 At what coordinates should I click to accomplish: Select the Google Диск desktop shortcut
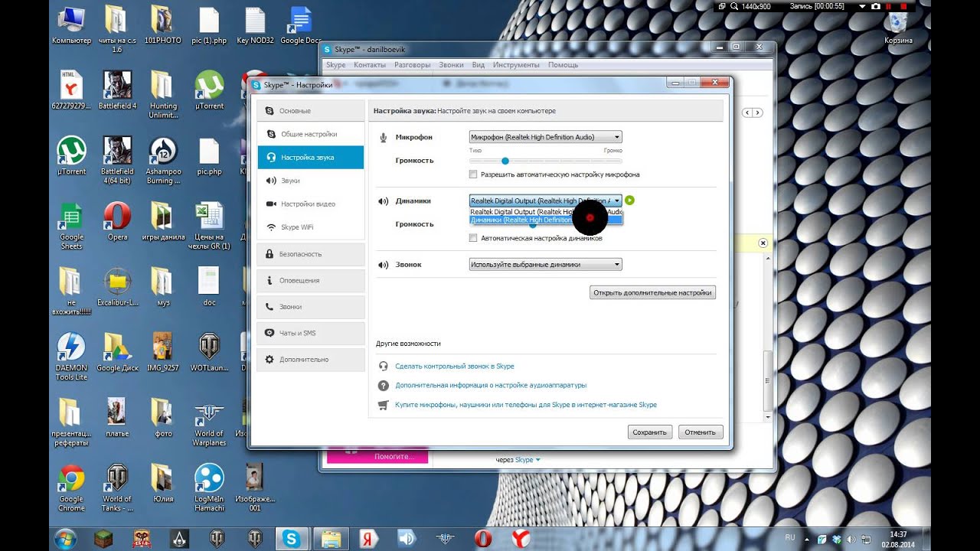(x=117, y=352)
